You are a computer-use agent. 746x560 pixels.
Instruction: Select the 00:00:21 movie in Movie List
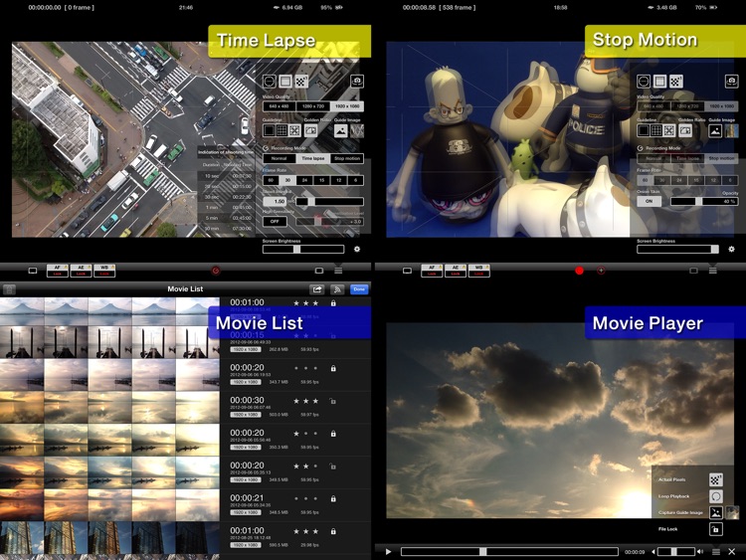pos(185,505)
